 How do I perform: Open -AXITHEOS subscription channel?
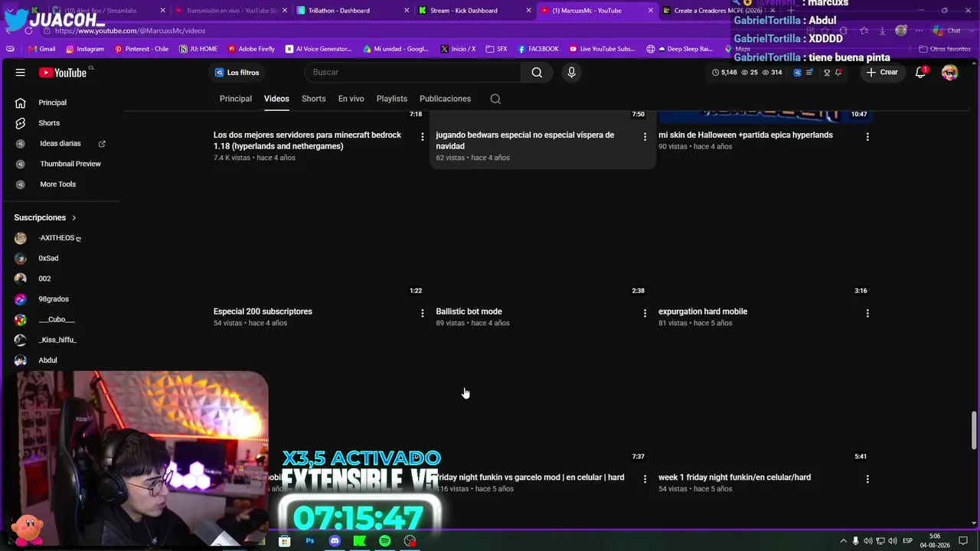[x=61, y=238]
